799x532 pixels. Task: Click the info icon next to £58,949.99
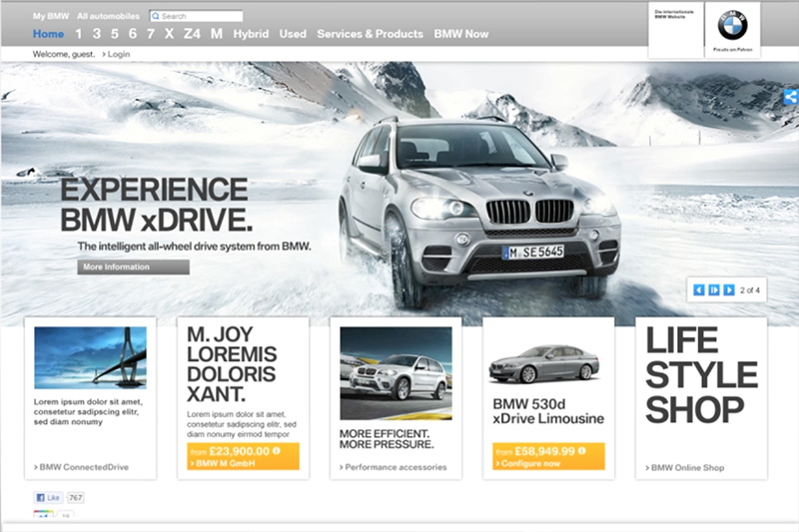click(582, 450)
